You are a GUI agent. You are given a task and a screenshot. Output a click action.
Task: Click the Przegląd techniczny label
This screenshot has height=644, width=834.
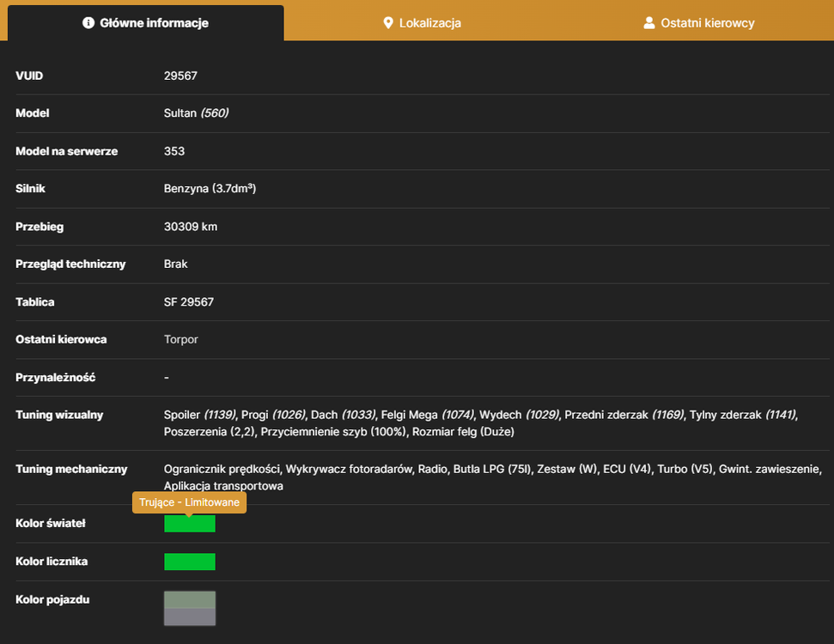(70, 264)
